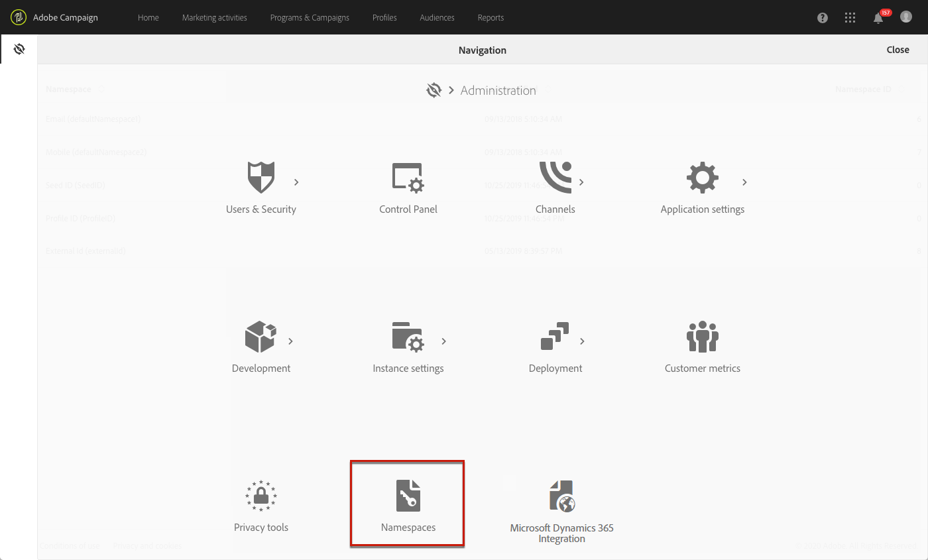
Task: Open the Help question mark icon
Action: (823, 18)
